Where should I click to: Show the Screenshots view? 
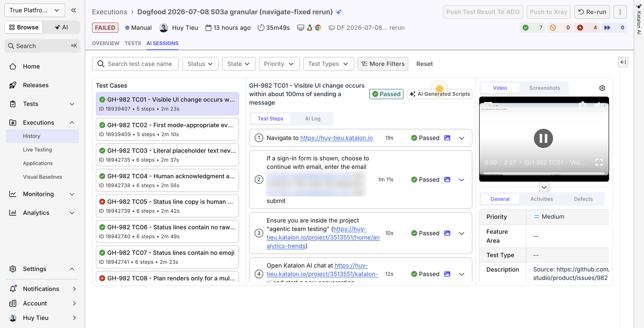545,88
